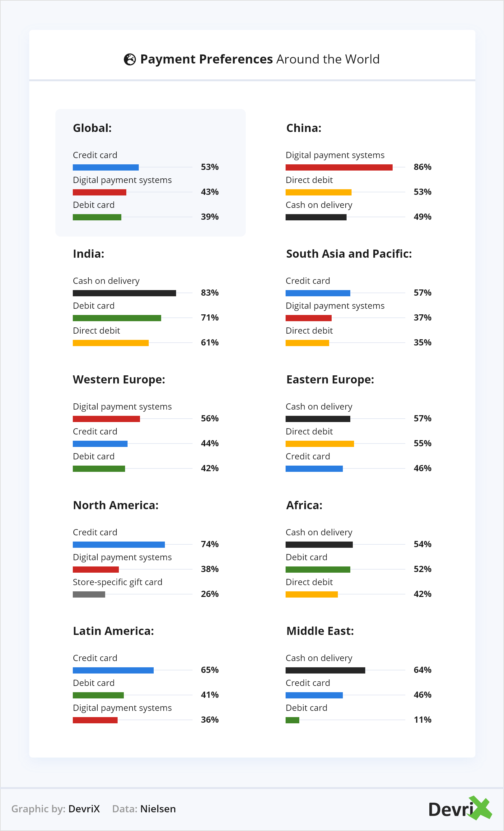Click North America's blue credit card bar
504x831 pixels.
(119, 544)
